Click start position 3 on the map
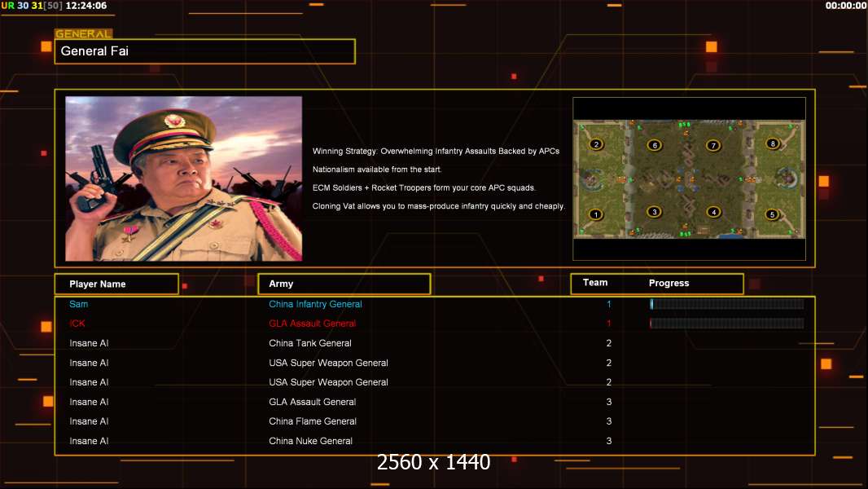The image size is (868, 489). (655, 212)
